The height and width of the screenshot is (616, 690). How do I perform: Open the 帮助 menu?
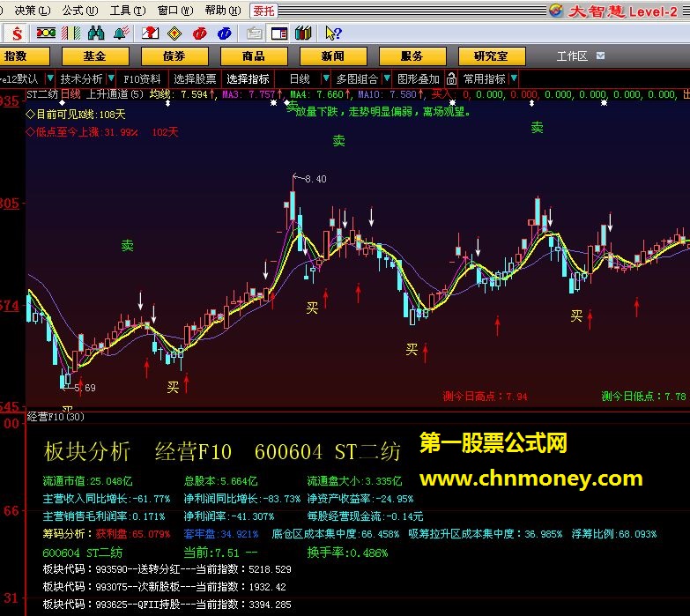223,10
